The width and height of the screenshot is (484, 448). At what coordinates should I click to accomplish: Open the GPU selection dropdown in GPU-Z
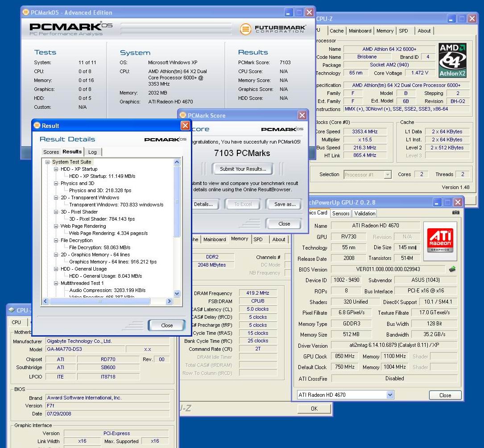pos(390,395)
